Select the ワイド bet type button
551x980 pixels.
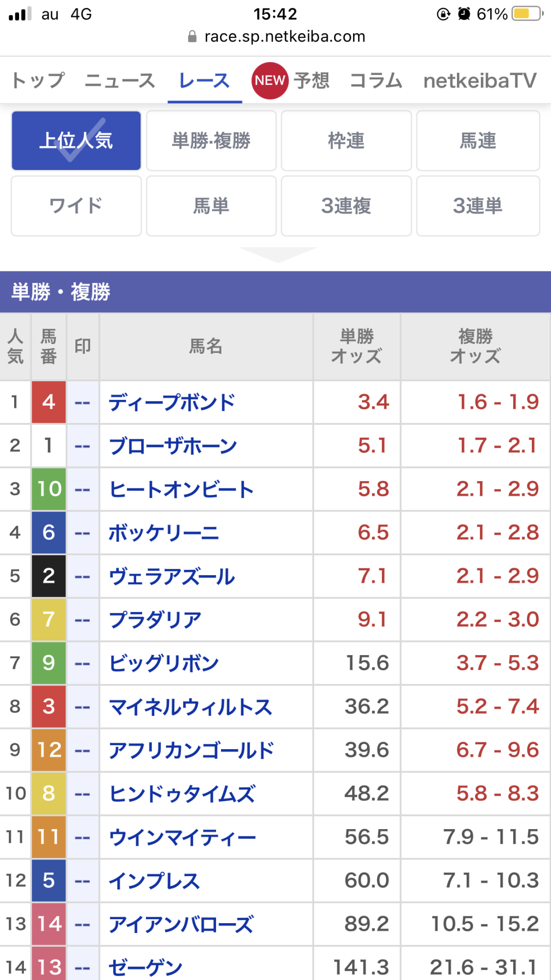[x=76, y=206]
